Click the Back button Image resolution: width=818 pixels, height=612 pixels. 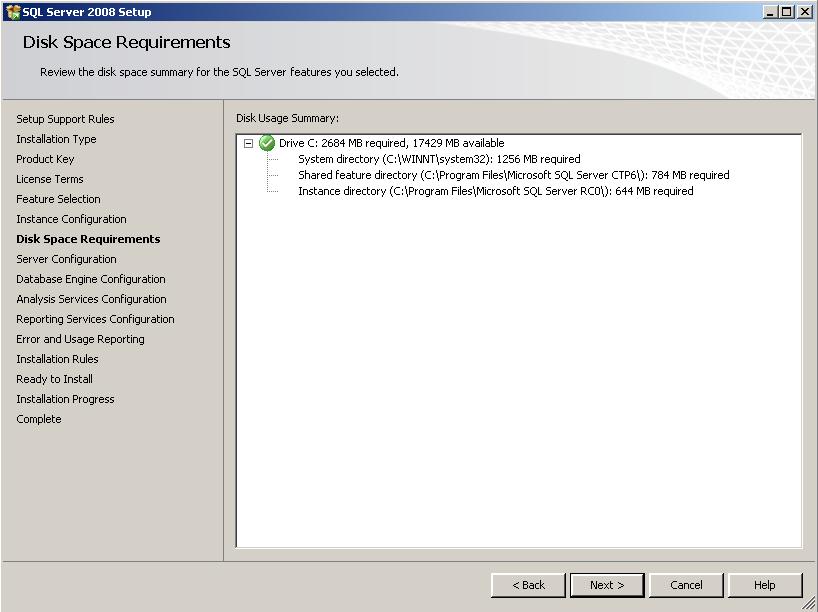point(528,585)
